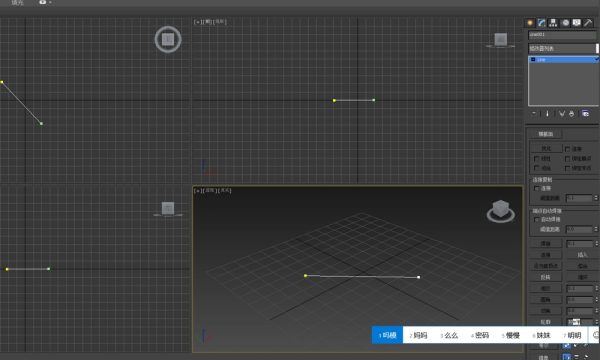
Task: Enable 连接 checkbox beside 优化
Action: pyautogui.click(x=567, y=149)
